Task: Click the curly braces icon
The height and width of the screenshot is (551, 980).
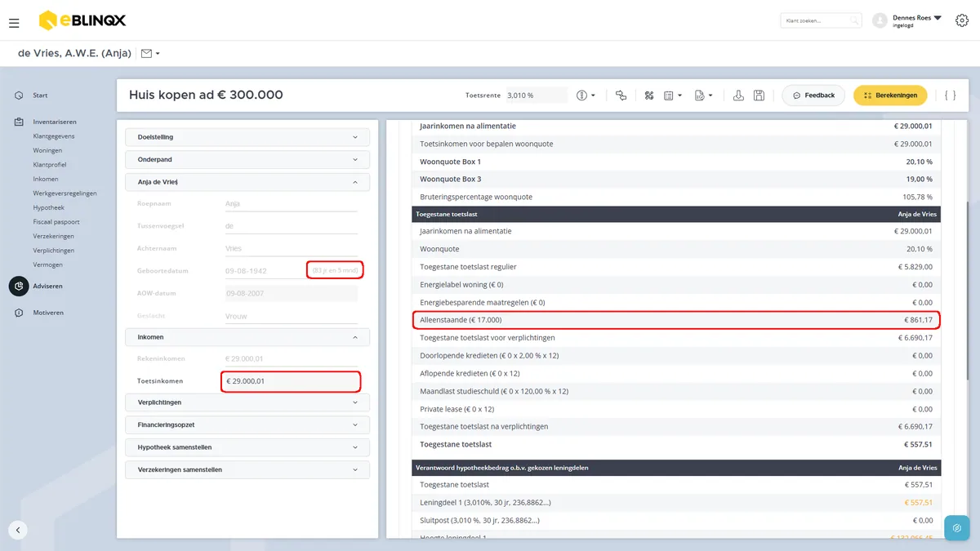Action: pyautogui.click(x=950, y=96)
